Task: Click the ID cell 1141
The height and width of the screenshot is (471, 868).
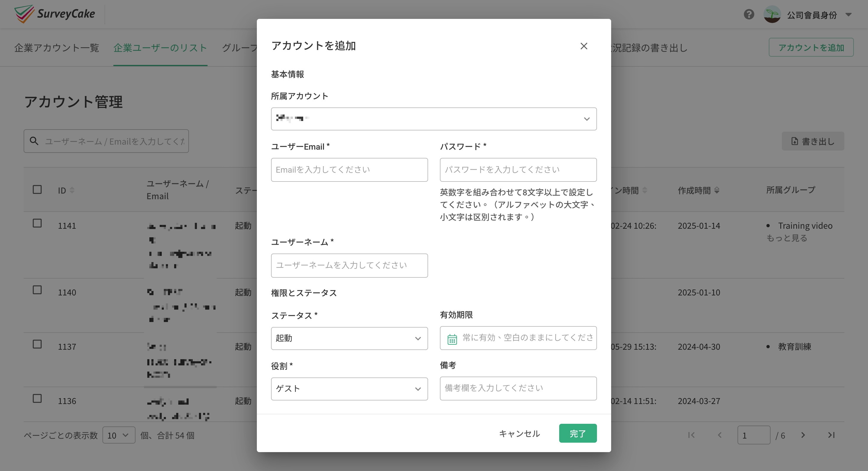Action: point(67,226)
